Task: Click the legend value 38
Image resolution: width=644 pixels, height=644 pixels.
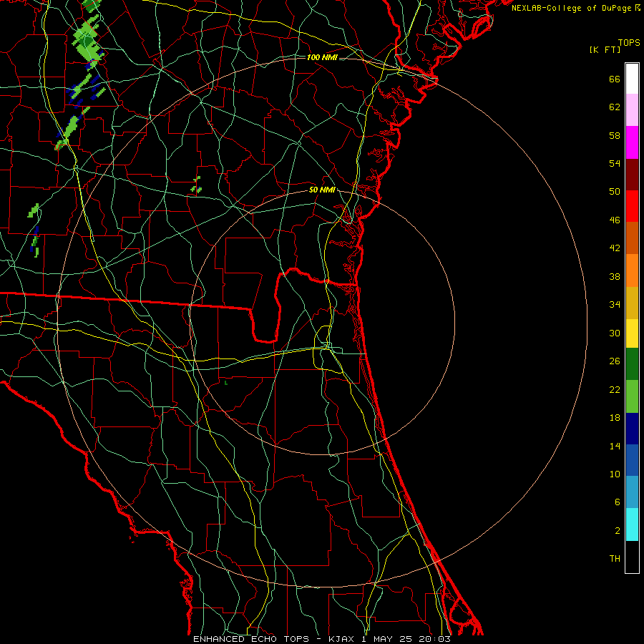Action: (615, 277)
